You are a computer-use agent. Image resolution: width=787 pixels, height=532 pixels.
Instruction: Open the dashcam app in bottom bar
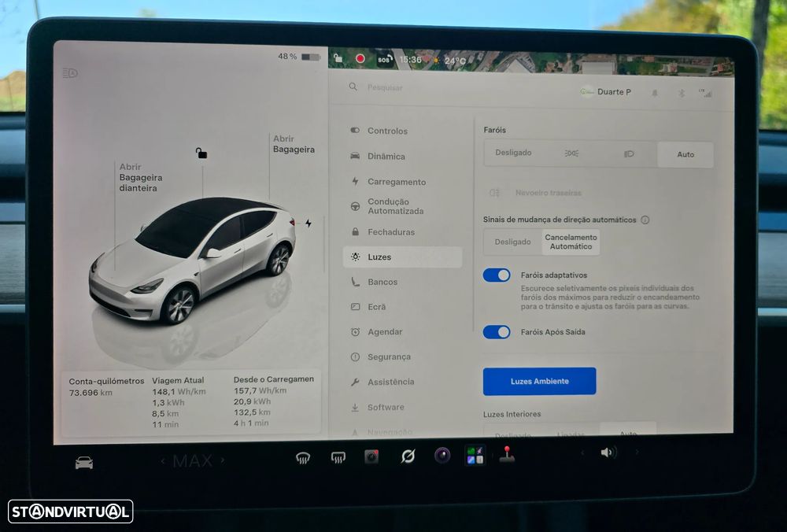click(371, 456)
